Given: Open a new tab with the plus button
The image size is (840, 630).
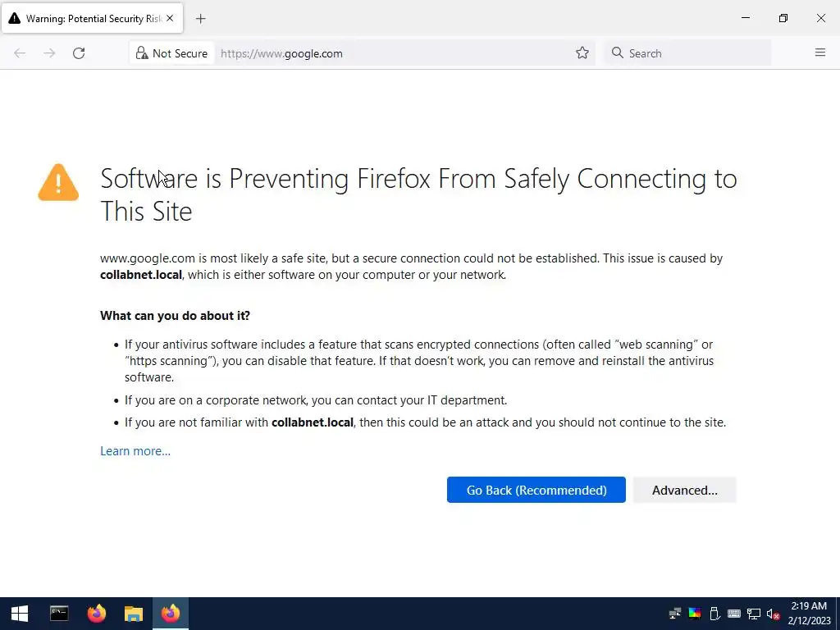Looking at the screenshot, I should click(x=201, y=18).
